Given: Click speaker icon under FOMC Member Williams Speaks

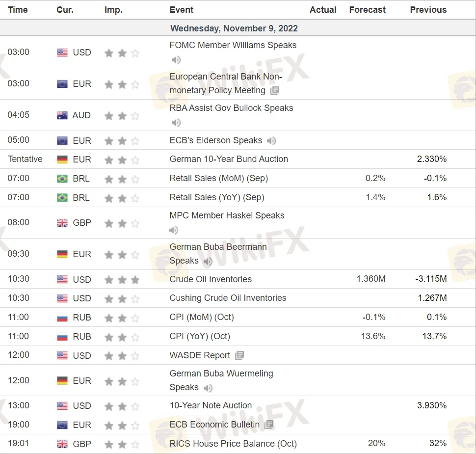Looking at the screenshot, I should click(176, 60).
